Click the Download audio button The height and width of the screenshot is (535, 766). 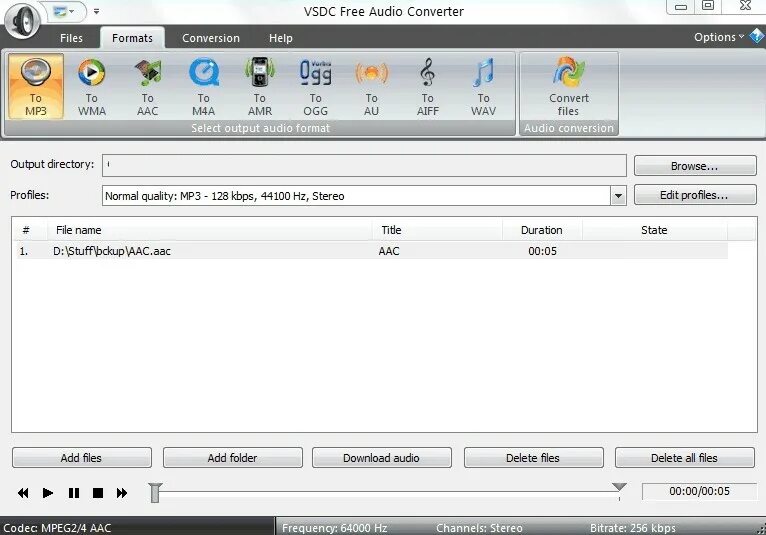(382, 458)
